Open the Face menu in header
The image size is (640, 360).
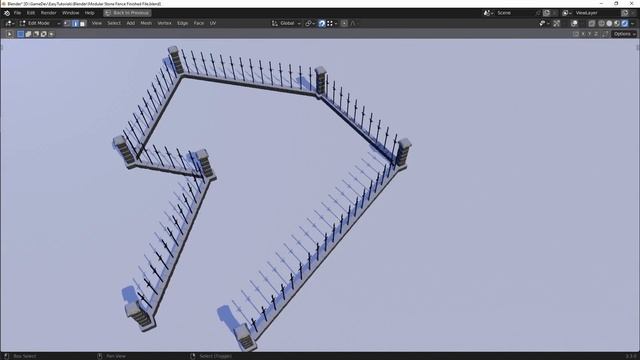click(x=199, y=23)
